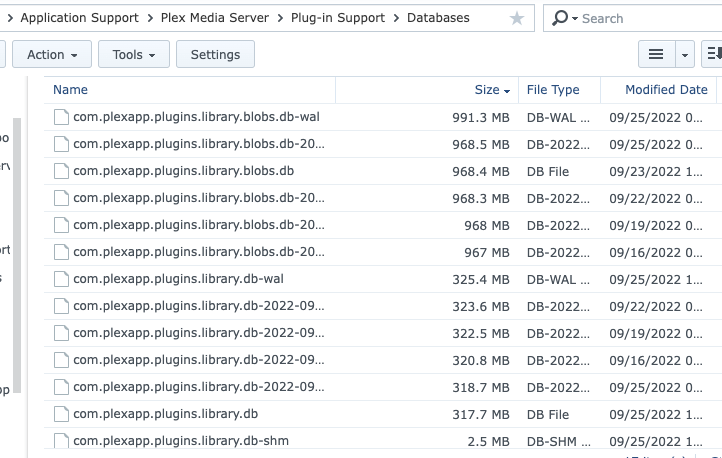Click the file icon of com.plexapp.plugins.library.db-wal
722x458 pixels.
coord(61,279)
